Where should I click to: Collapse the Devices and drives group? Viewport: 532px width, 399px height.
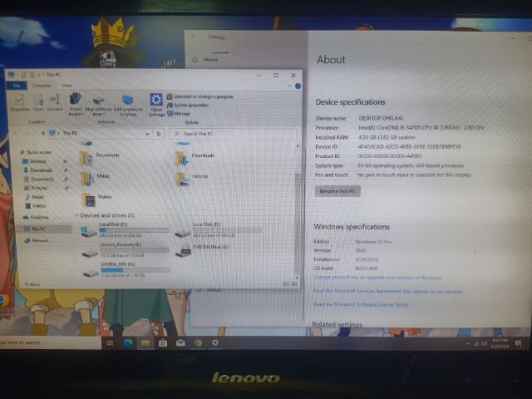(76, 215)
